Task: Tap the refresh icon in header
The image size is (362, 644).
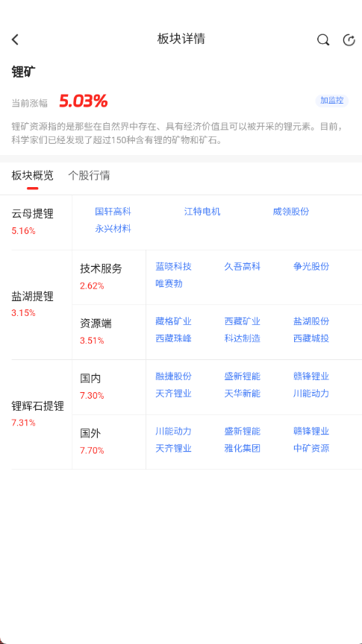Action: point(349,40)
